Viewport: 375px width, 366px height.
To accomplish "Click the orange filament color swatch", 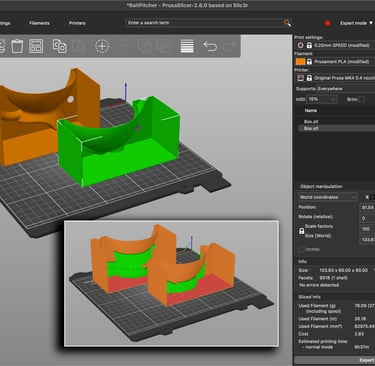I will click(x=300, y=61).
